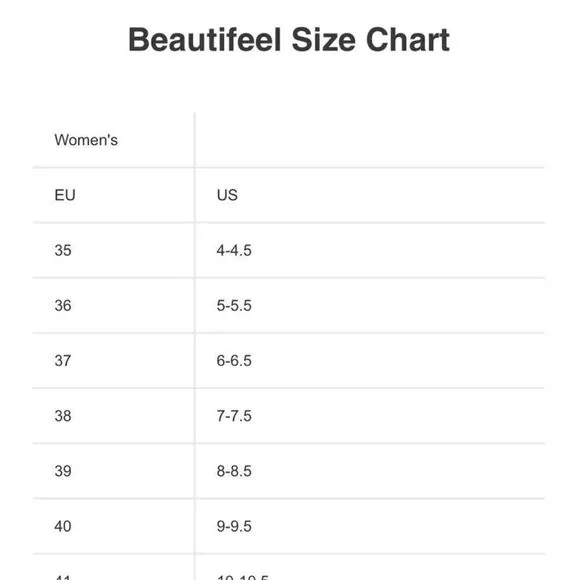The height and width of the screenshot is (580, 580).
Task: Select the partially visible EU 41 cell
Action: click(114, 567)
